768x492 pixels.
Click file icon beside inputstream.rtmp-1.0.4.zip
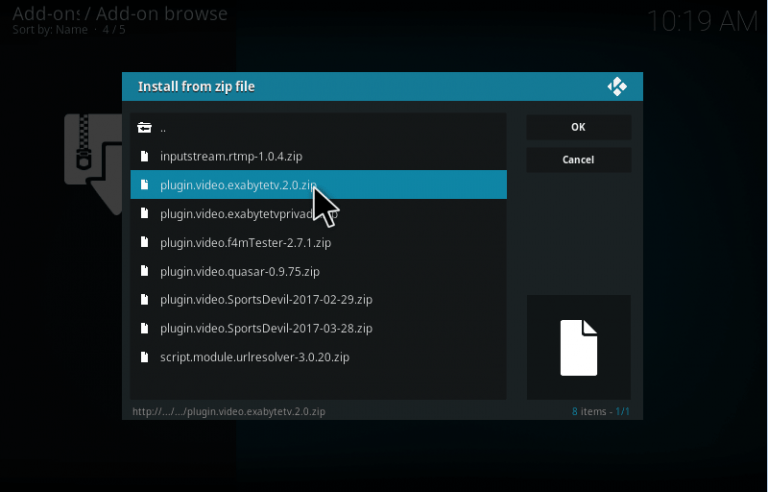144,156
